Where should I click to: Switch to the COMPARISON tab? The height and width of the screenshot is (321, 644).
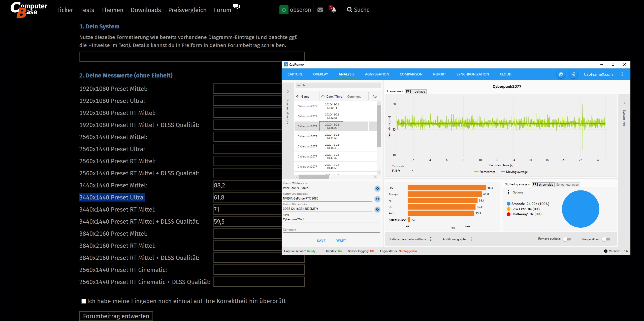[x=411, y=74]
